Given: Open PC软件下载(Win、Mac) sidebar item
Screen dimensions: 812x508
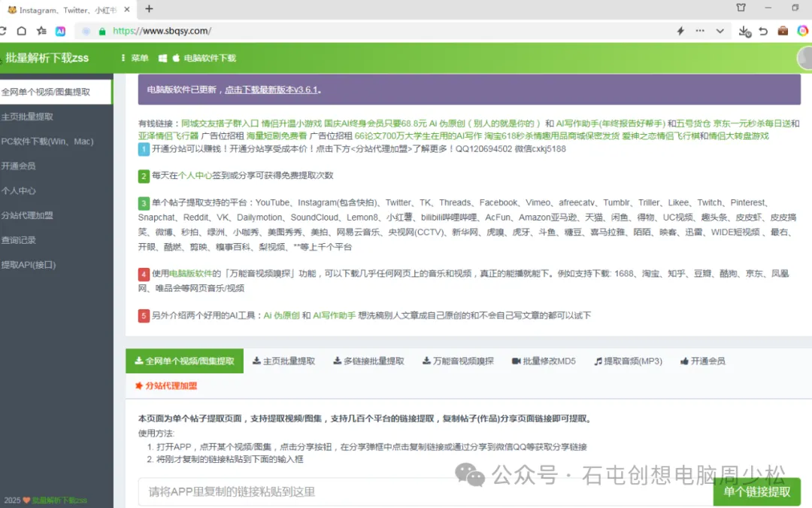Looking at the screenshot, I should click(56, 141).
